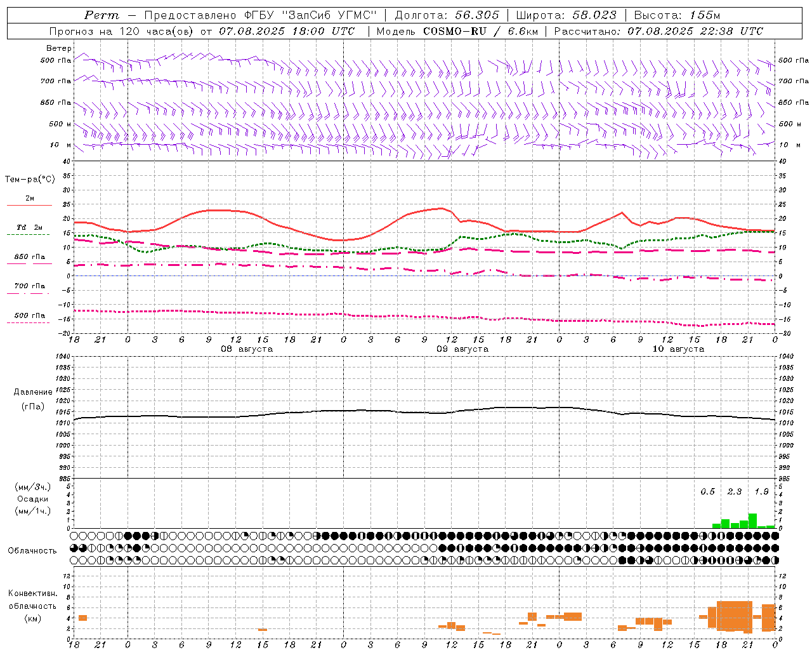The height and width of the screenshot is (650, 812).
Task: Click the "08 августа" date label
Action: (247, 349)
